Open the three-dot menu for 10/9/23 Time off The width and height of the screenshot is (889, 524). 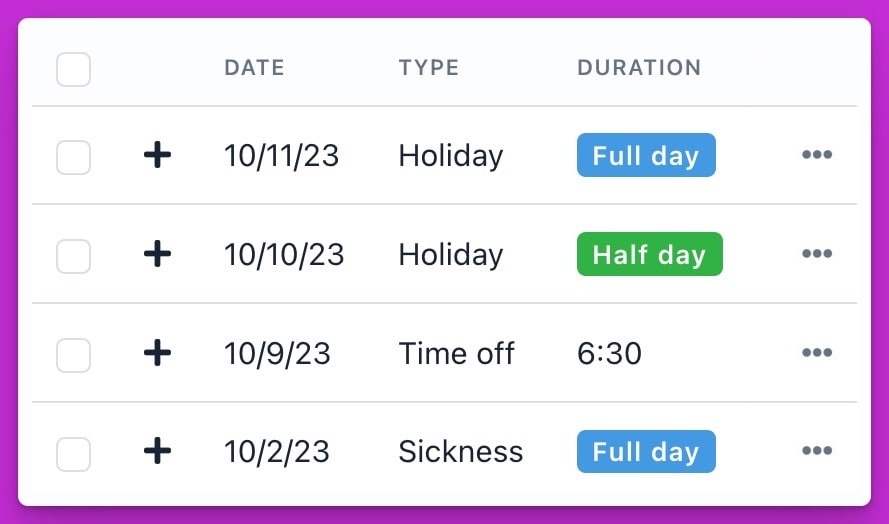817,353
